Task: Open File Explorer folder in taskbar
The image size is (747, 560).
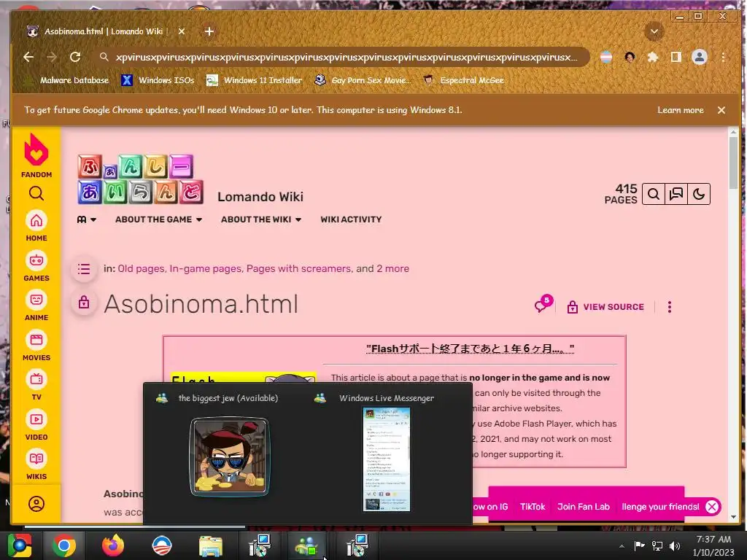Action: point(210,545)
